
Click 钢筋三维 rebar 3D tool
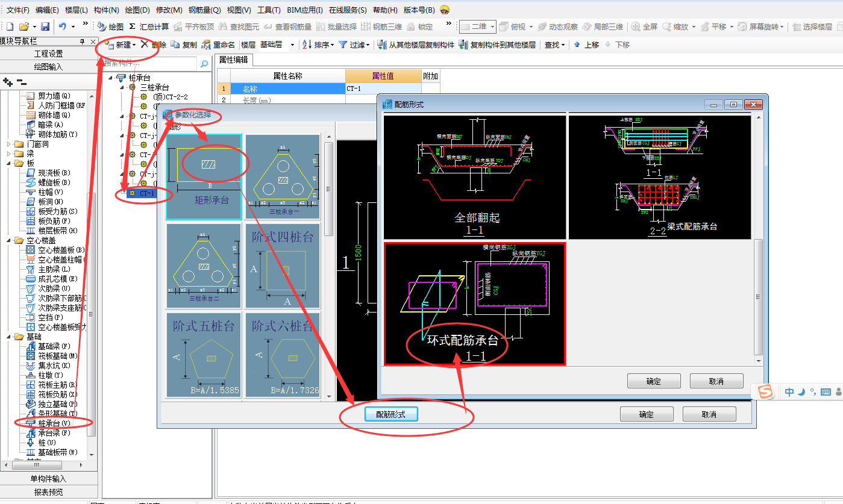[382, 26]
